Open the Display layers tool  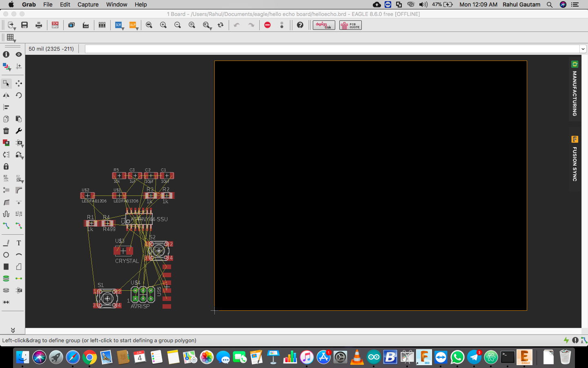(6, 66)
